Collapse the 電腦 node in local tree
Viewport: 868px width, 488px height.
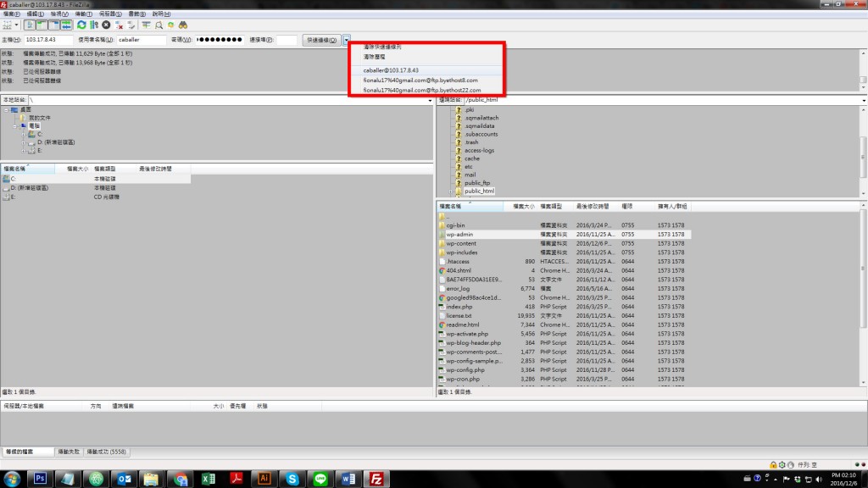tap(15, 126)
